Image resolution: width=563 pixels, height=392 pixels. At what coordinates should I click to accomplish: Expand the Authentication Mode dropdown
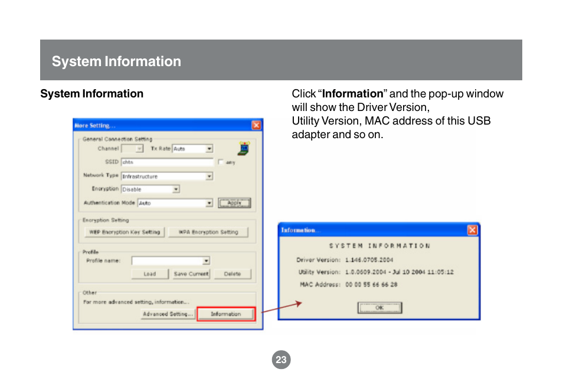click(x=209, y=203)
